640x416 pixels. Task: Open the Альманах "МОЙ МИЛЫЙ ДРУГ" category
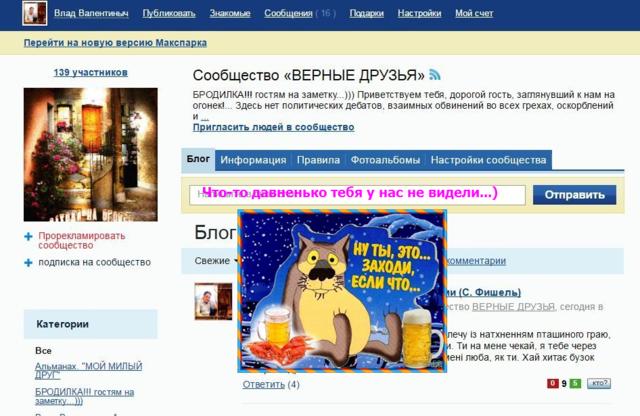pos(88,370)
